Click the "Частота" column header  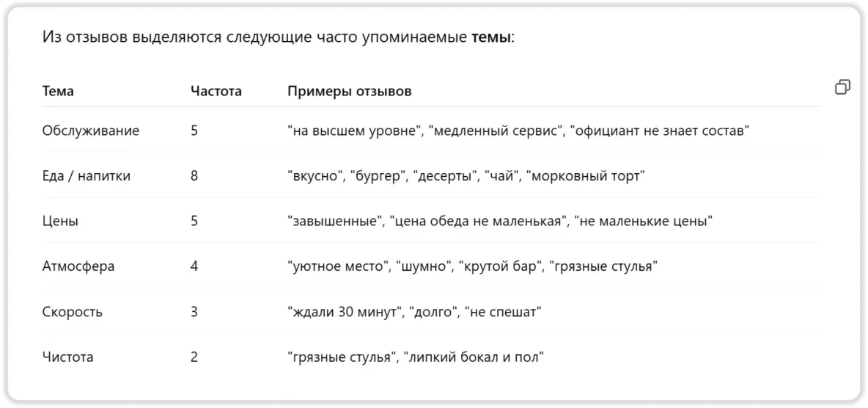pyautogui.click(x=216, y=92)
